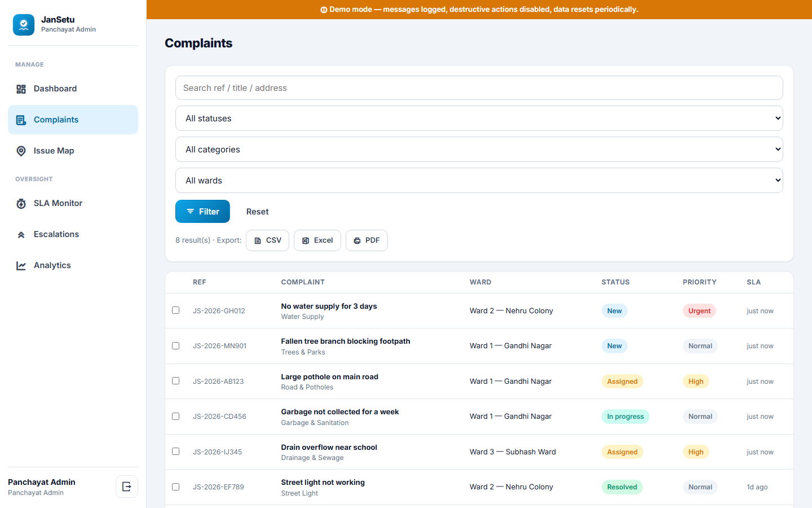Screen dimensions: 812x508
Task: Click the High priority badge for JS-2026-IJ345
Action: coord(696,452)
